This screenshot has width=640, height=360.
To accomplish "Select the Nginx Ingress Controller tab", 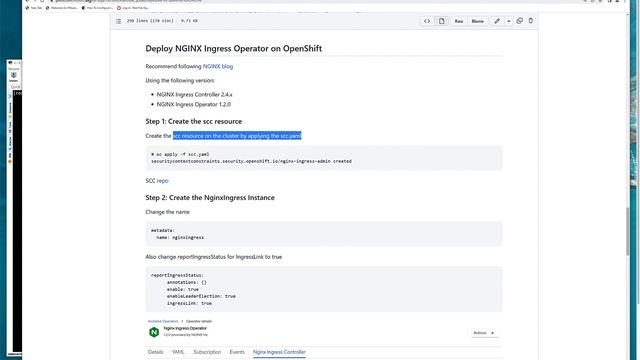I will pyautogui.click(x=279, y=352).
